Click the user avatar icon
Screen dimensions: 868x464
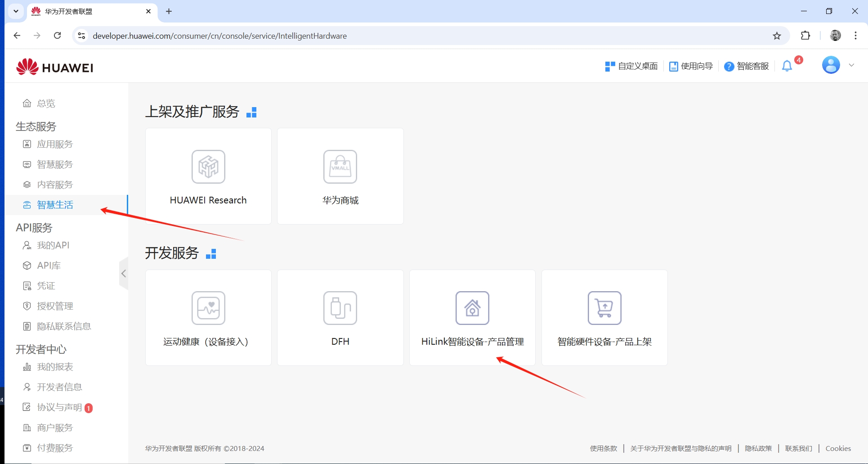click(831, 65)
